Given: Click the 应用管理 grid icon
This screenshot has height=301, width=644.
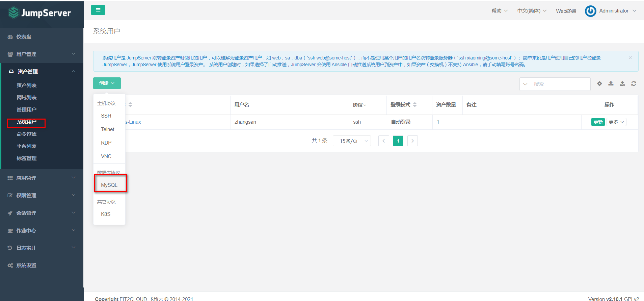Looking at the screenshot, I should [10, 178].
